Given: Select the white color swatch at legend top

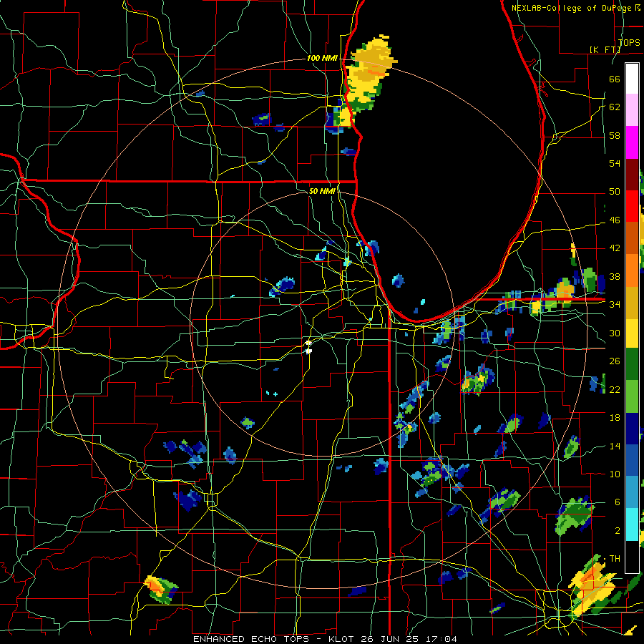Looking at the screenshot, I should [x=632, y=79].
